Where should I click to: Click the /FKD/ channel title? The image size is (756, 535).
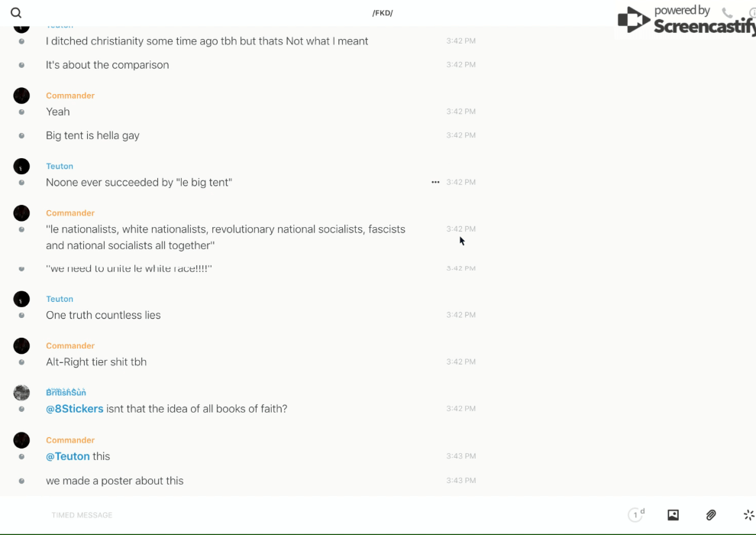click(383, 13)
